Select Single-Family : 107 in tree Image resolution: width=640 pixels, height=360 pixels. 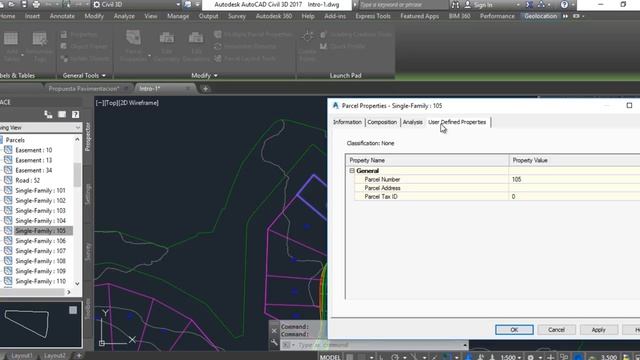tap(40, 251)
